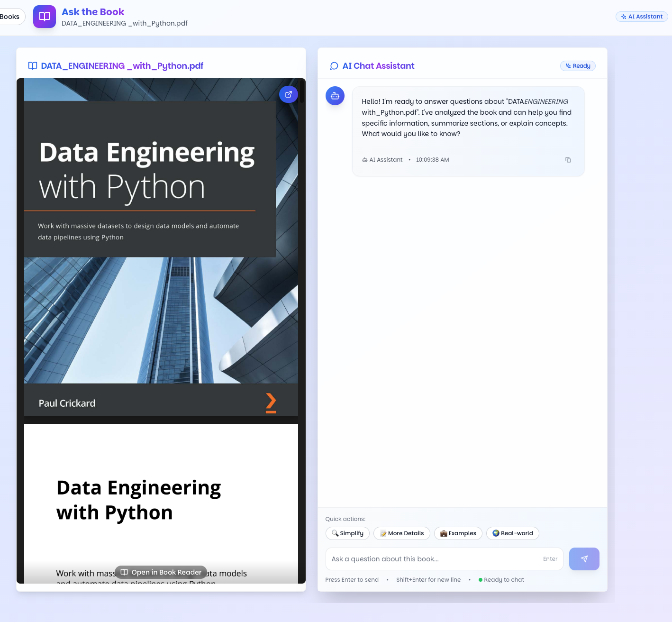Click the AI Assistant robot avatar
This screenshot has width=672, height=622.
(335, 96)
